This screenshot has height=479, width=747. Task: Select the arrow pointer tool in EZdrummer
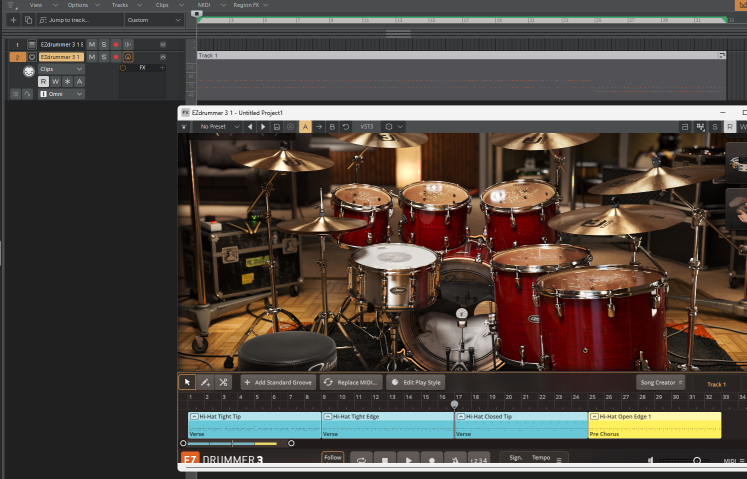point(187,382)
